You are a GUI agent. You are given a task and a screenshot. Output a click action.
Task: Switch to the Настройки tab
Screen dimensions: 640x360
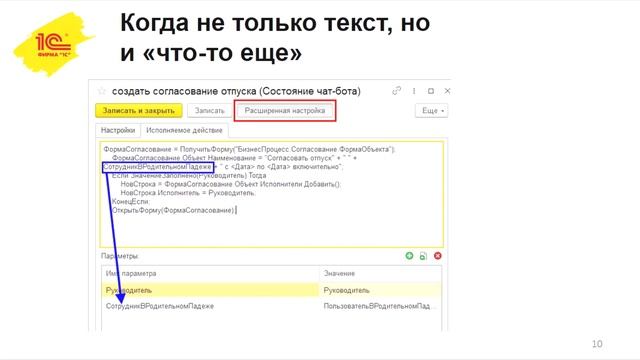coord(118,130)
